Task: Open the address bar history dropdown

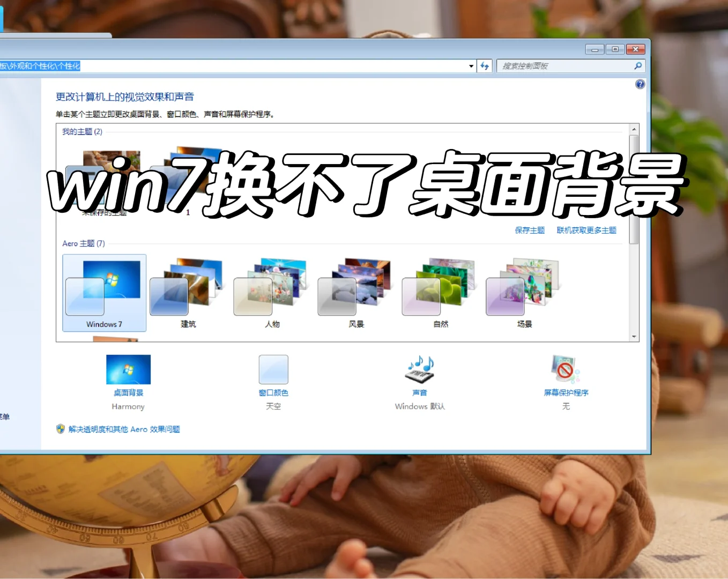Action: tap(470, 65)
